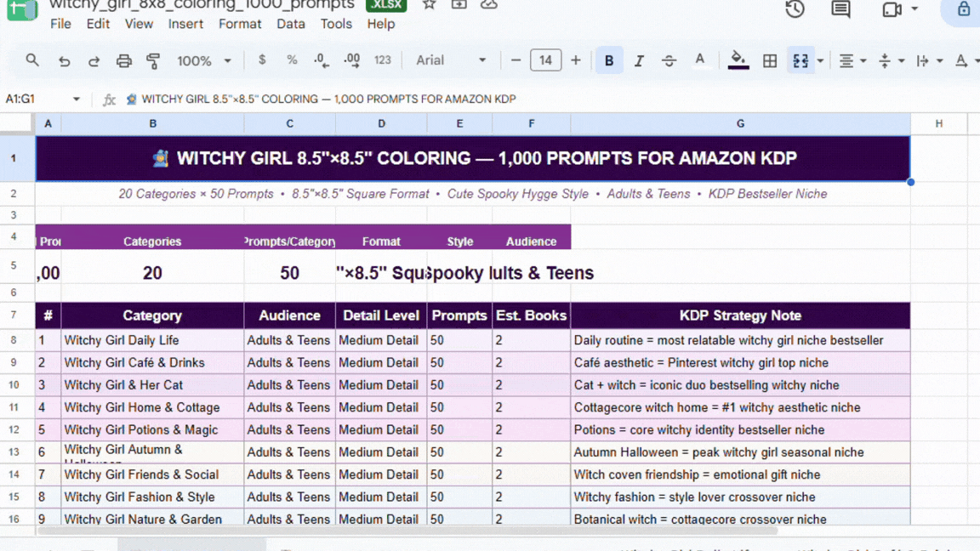This screenshot has width=980, height=551.
Task: Redo the last undone action
Action: click(94, 60)
